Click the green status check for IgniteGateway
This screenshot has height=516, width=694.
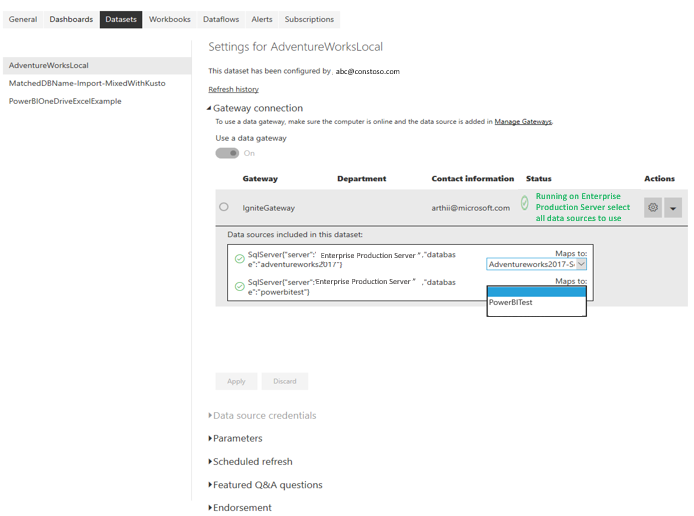click(524, 203)
